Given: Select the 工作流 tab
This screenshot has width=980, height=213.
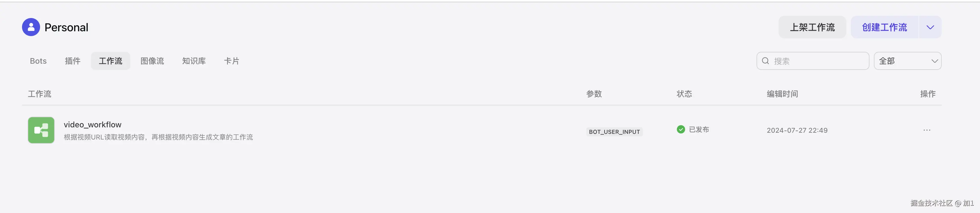Looking at the screenshot, I should point(110,61).
